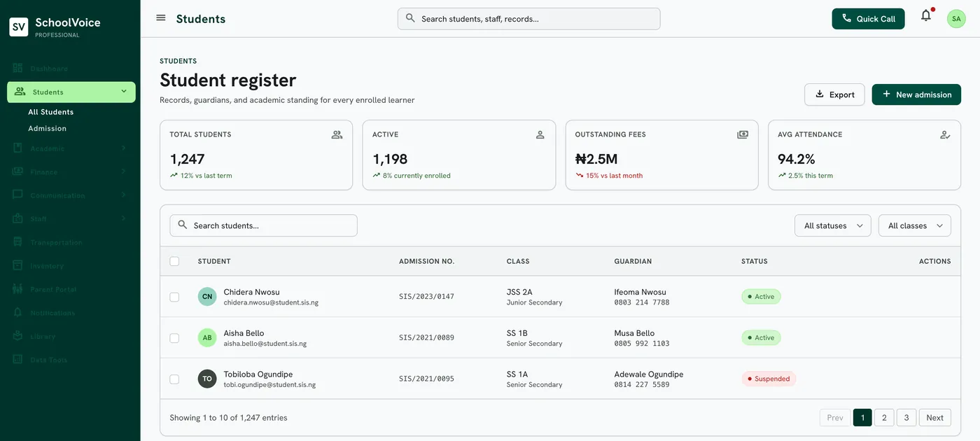Click the Avg Attendance check icon
Screen dimensions: 980x441
(x=945, y=134)
